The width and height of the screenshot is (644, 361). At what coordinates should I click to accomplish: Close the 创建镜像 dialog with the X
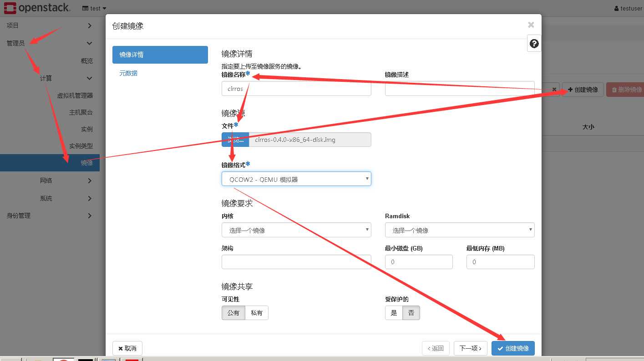coord(531,25)
